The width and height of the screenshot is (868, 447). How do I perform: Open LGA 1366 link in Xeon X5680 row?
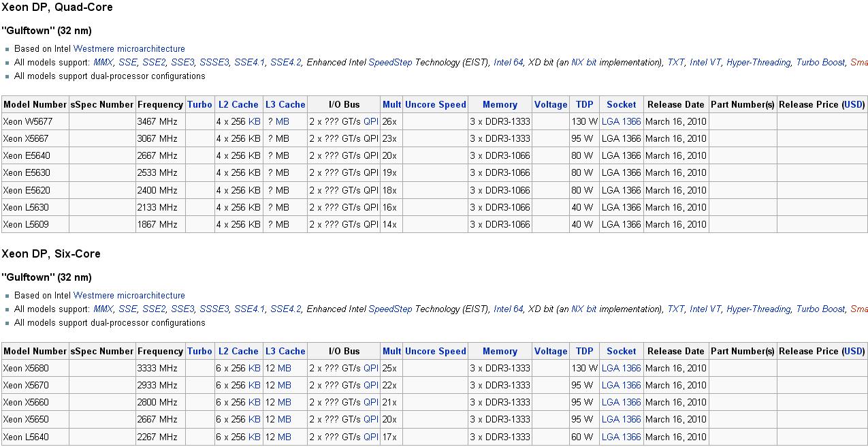622,369
